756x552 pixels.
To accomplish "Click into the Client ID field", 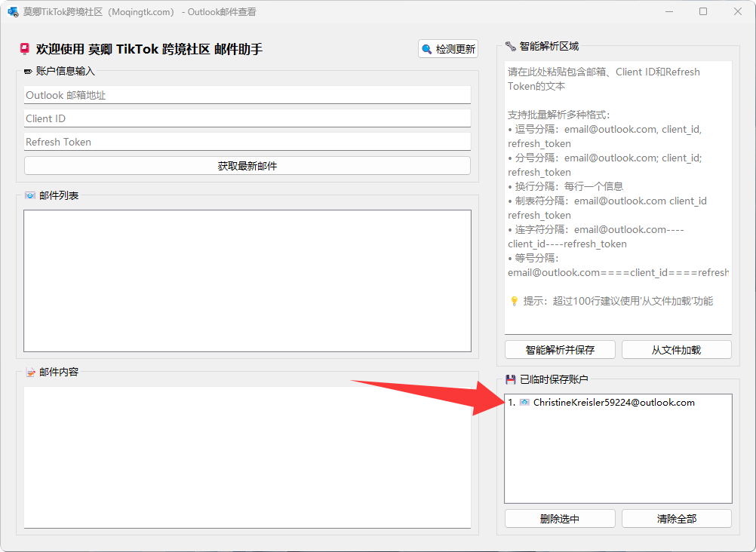I will point(247,118).
